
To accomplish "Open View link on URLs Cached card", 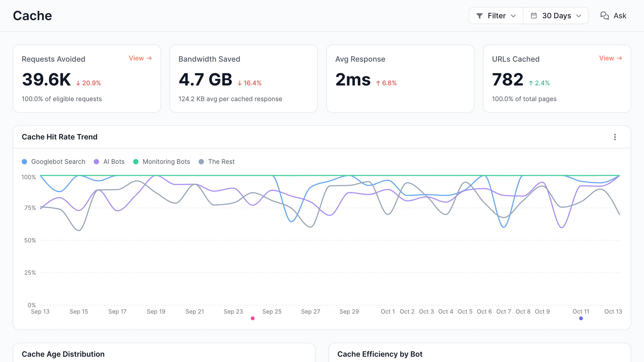I will point(610,58).
